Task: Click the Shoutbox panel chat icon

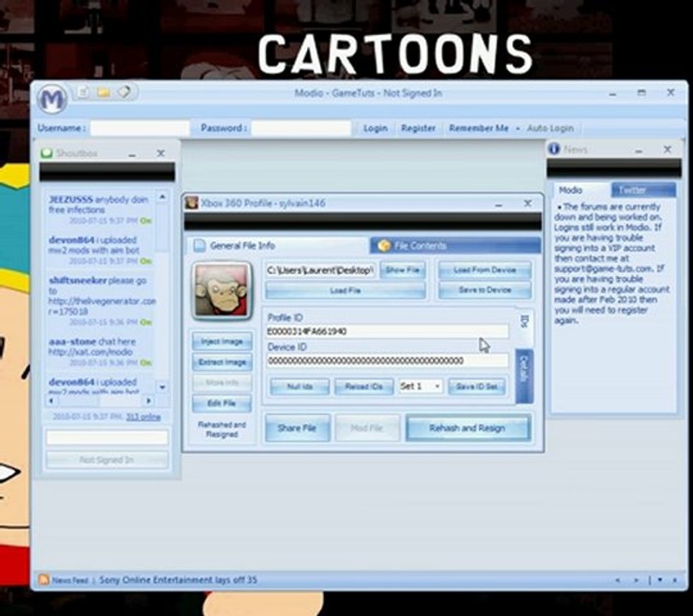Action: 46,153
